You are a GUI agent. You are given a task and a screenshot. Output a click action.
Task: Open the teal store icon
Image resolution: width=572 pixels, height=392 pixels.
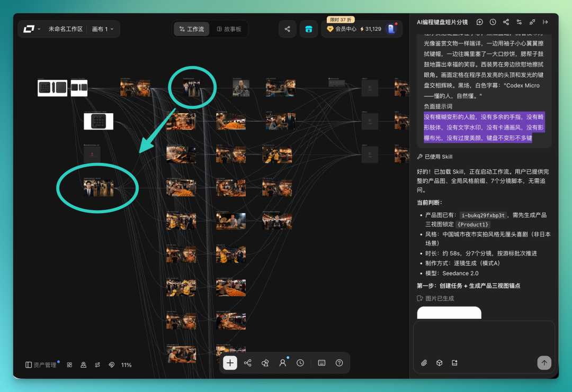coord(309,29)
